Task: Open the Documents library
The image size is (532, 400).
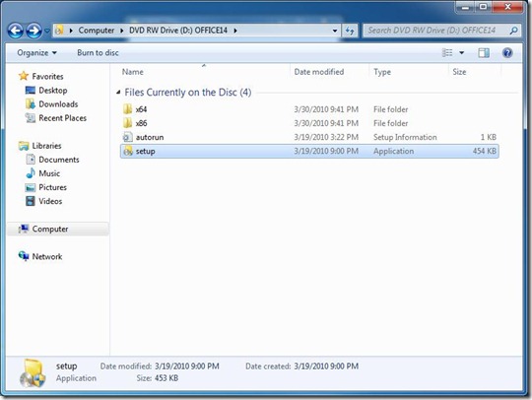Action: [x=59, y=160]
